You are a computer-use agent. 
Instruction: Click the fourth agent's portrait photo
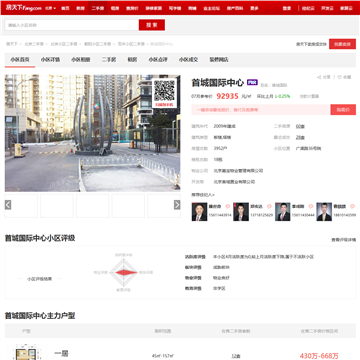click(x=324, y=212)
